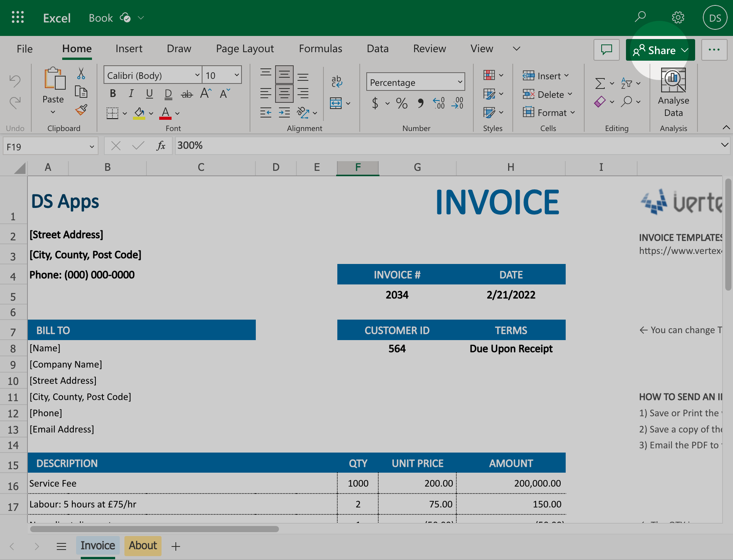The width and height of the screenshot is (733, 560).
Task: Expand the font size dropdown
Action: (x=236, y=75)
